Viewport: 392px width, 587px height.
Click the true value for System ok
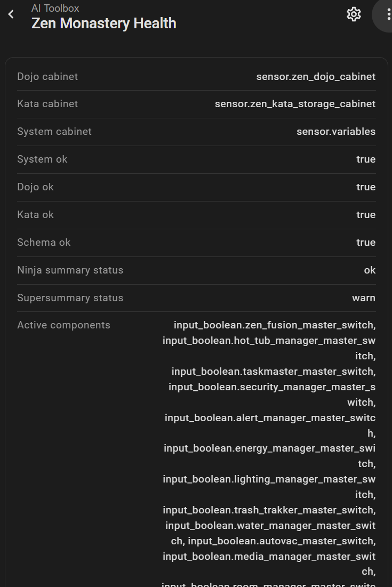coord(366,159)
